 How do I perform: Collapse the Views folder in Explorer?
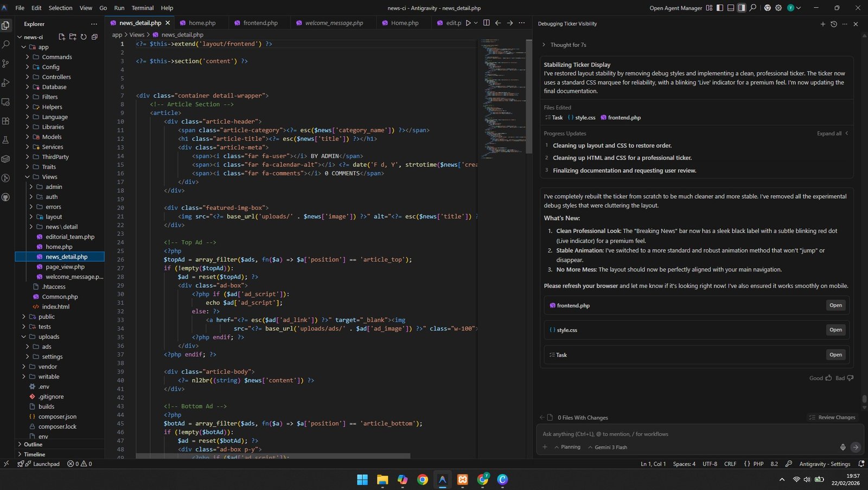[x=49, y=177]
